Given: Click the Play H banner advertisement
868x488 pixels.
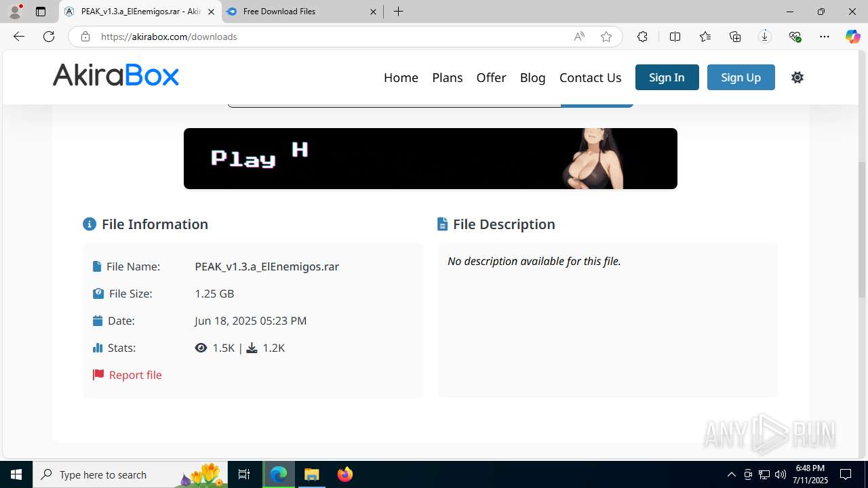Looking at the screenshot, I should tap(431, 159).
